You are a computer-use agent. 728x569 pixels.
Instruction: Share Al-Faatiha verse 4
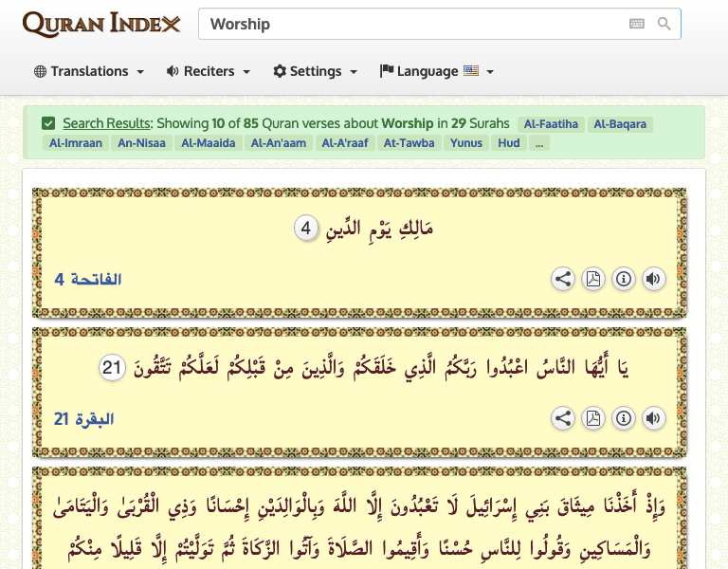click(563, 279)
